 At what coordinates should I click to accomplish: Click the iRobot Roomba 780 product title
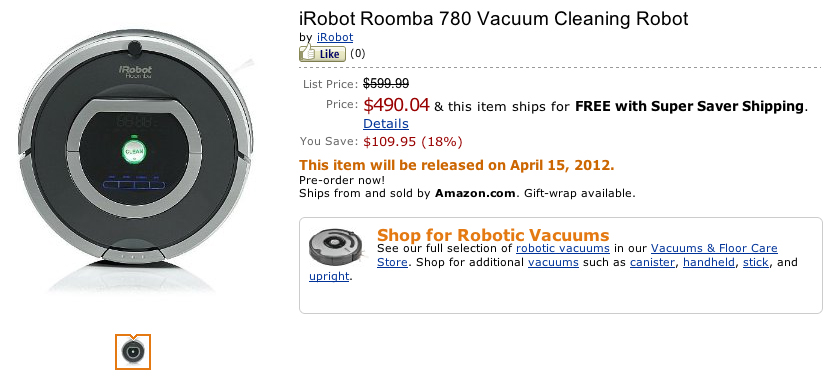click(x=494, y=18)
